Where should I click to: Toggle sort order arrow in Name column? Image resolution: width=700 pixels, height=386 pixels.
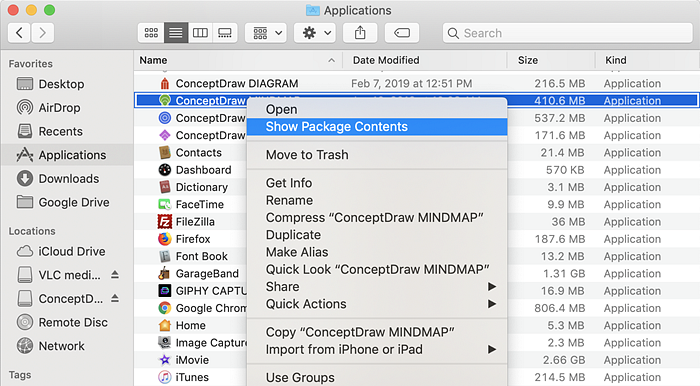331,60
